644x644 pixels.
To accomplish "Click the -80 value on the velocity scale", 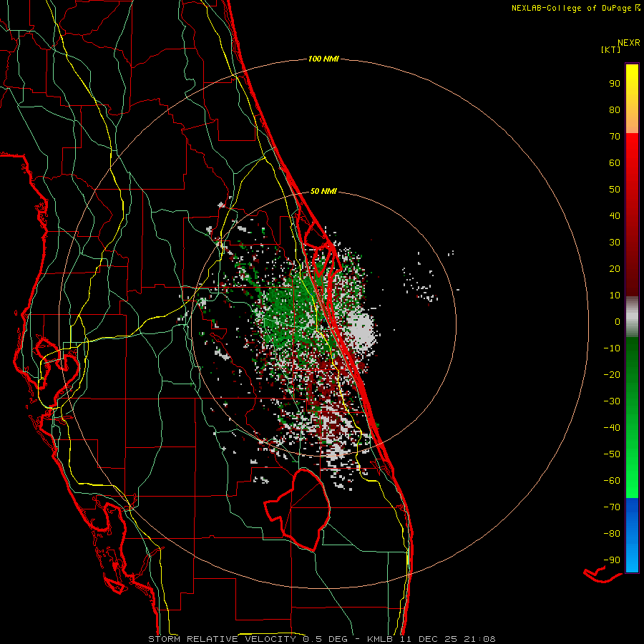I will (612, 534).
